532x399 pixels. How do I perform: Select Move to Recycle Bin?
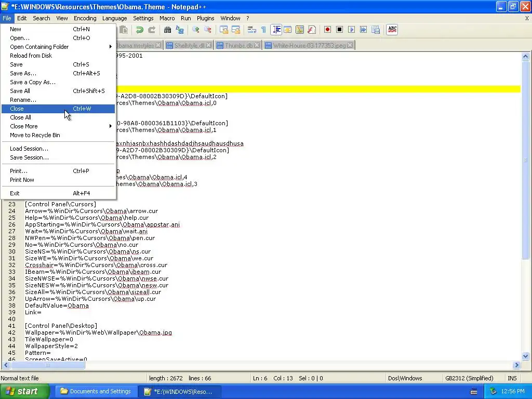pyautogui.click(x=58, y=135)
